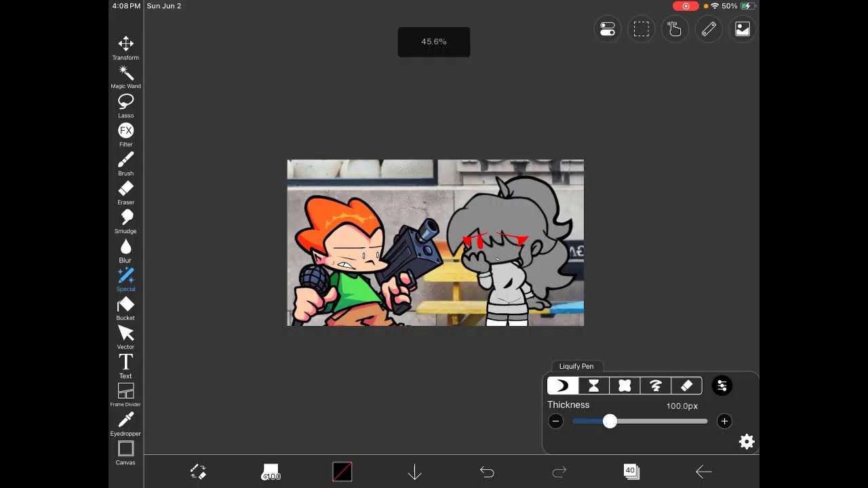The image size is (868, 488).
Task: Open the selection area tool
Action: point(642,29)
